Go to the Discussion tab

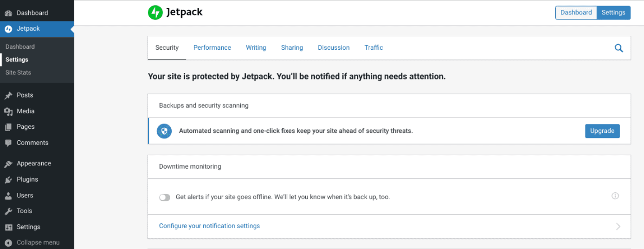tap(334, 47)
